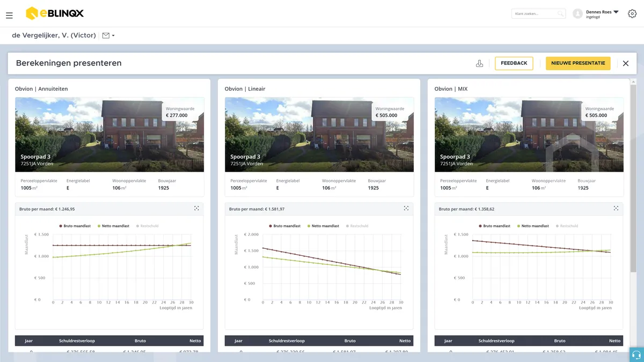This screenshot has width=644, height=362.
Task: Open the headset support chat
Action: (x=636, y=354)
